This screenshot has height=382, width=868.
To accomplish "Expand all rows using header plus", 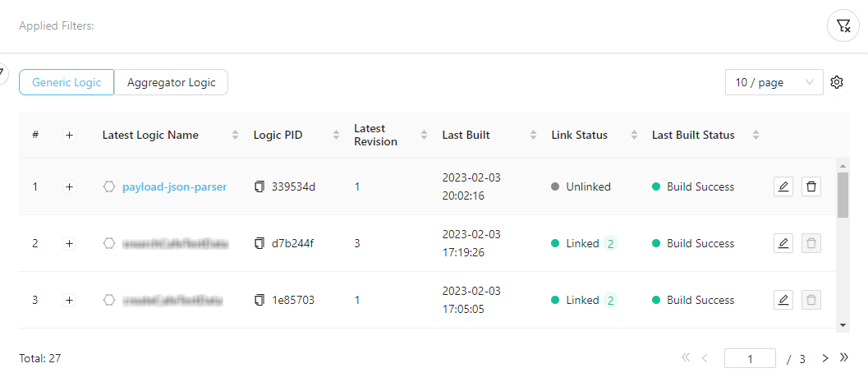I will pyautogui.click(x=69, y=135).
